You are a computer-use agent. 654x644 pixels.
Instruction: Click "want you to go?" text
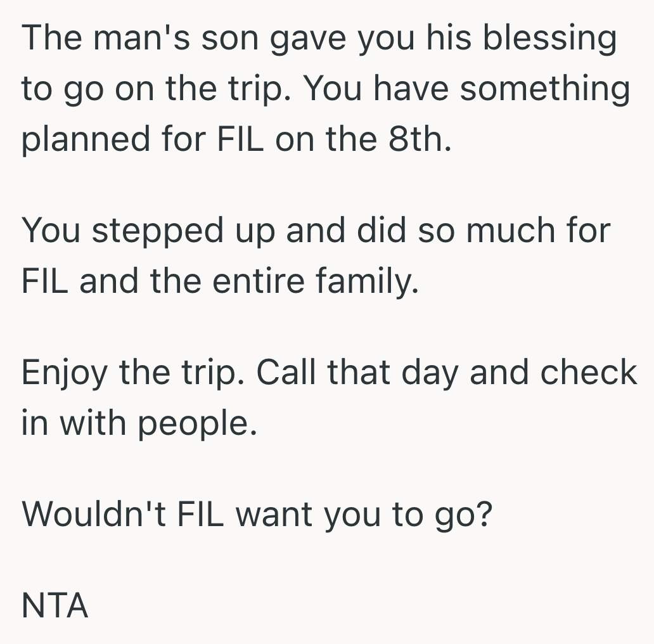(364, 514)
